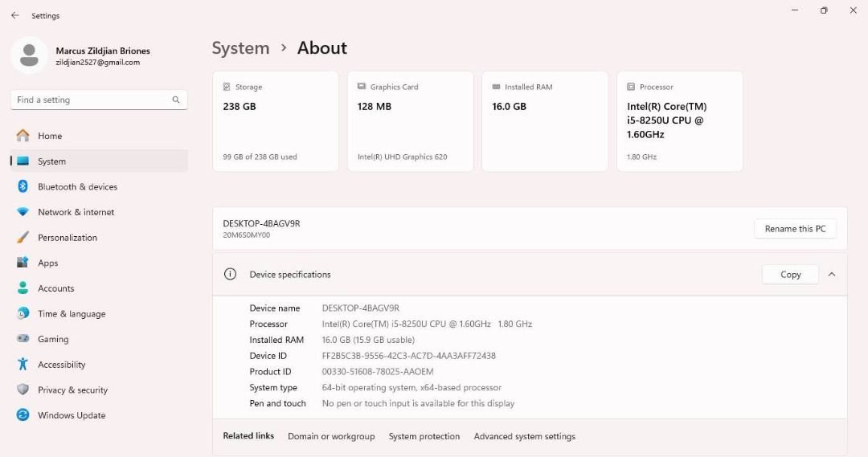Click the Installed RAM 16.0 GB card
Viewport: 868px width, 457px height.
pos(545,121)
